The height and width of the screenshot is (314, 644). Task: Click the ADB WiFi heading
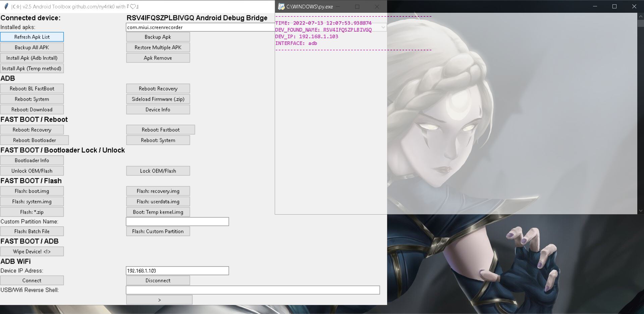tap(15, 261)
